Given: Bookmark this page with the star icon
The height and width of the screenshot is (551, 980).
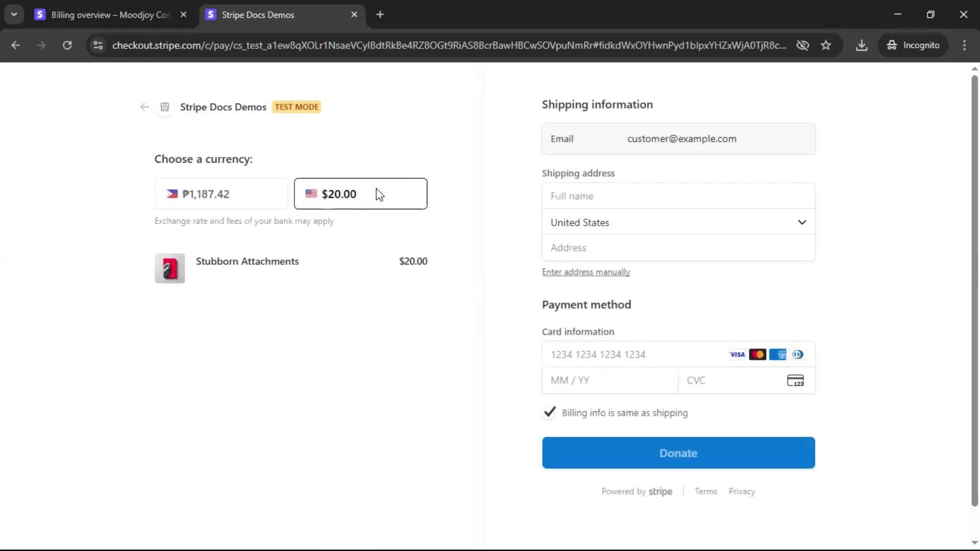Looking at the screenshot, I should point(826,45).
